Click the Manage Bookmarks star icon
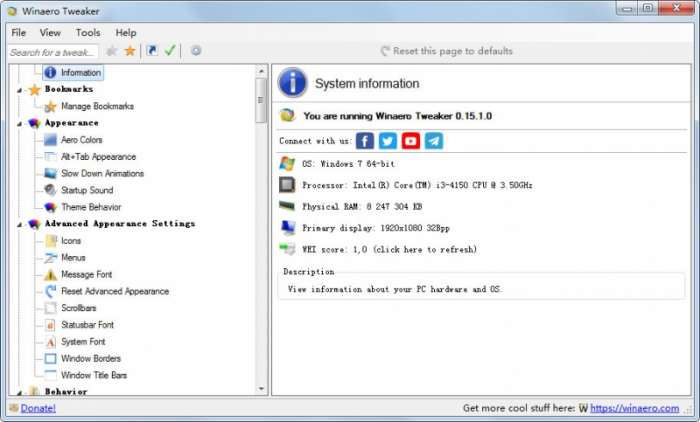Screen dimensions: 700x422 click(x=50, y=107)
